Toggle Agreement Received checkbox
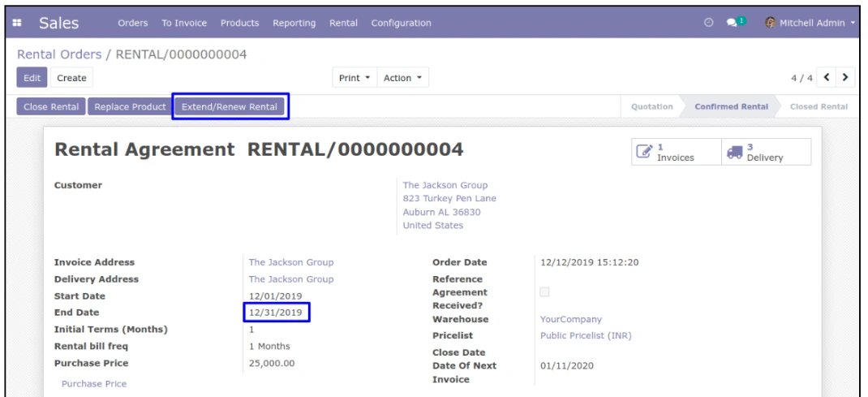 pos(544,292)
